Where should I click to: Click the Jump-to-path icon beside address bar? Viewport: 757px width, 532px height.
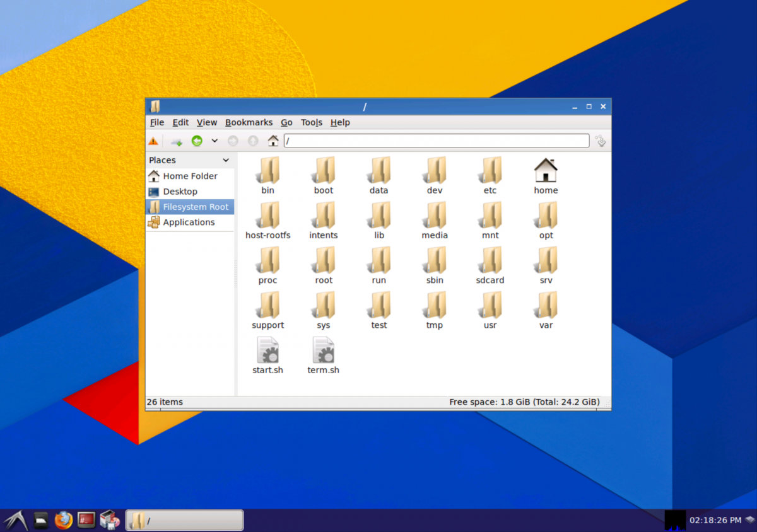pyautogui.click(x=600, y=141)
